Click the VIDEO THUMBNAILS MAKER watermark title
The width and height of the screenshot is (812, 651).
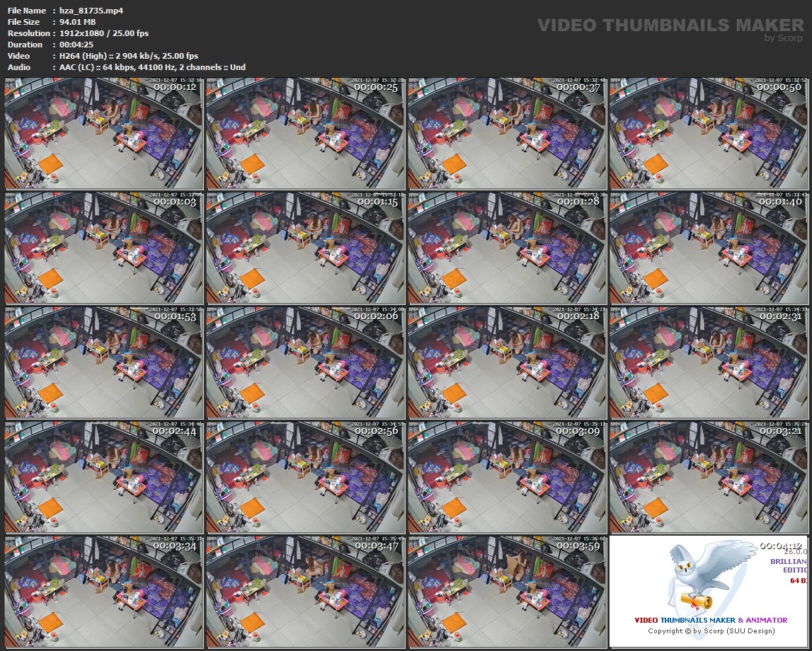click(x=670, y=25)
